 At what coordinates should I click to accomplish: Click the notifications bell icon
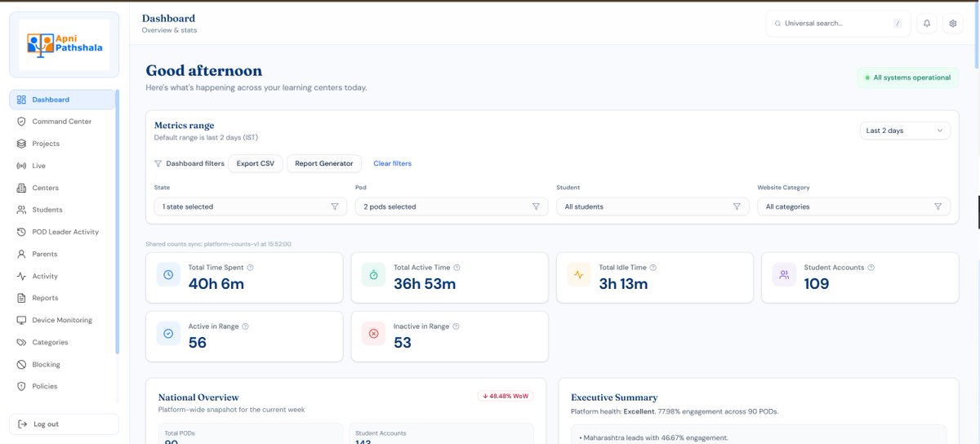click(x=927, y=24)
